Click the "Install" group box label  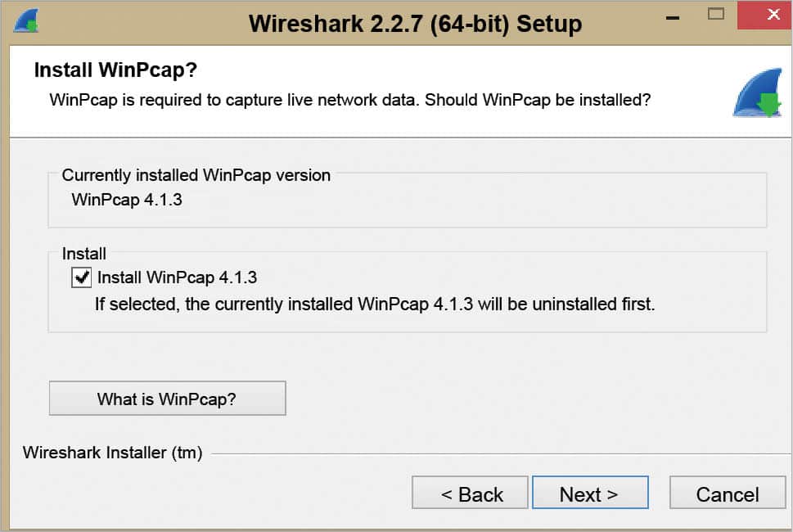click(x=84, y=254)
